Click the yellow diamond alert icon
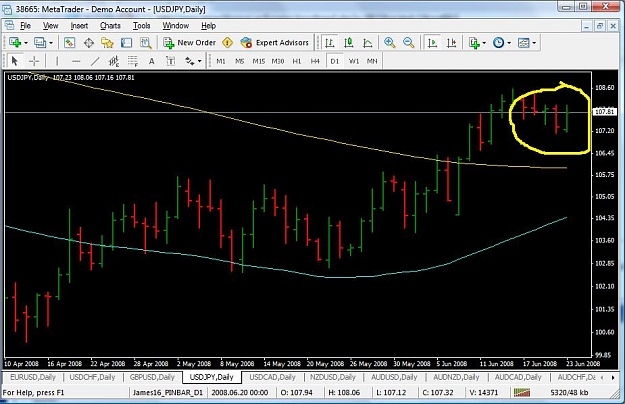This screenshot has width=625, height=404. click(227, 43)
